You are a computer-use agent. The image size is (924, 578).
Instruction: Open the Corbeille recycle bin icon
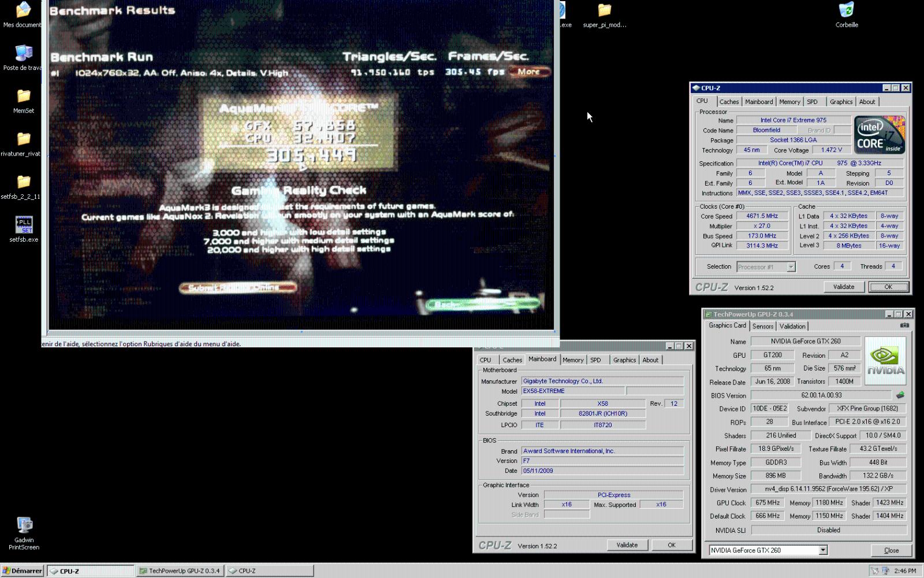[846, 10]
